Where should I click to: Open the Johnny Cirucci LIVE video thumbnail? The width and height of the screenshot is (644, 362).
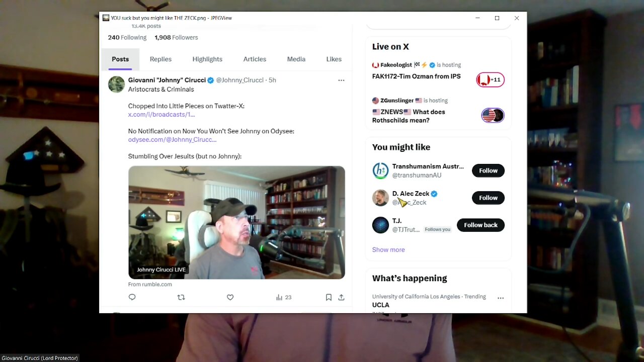pyautogui.click(x=236, y=222)
